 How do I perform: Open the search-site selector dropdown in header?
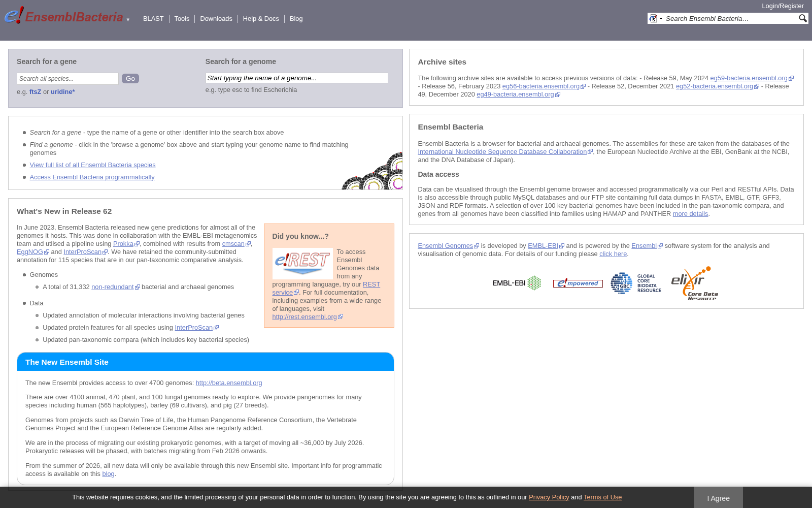click(x=656, y=19)
